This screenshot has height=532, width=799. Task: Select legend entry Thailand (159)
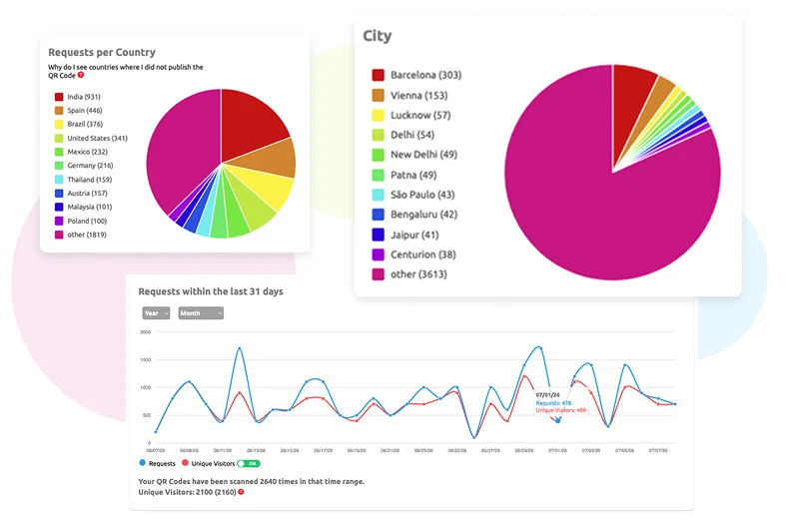[84, 180]
